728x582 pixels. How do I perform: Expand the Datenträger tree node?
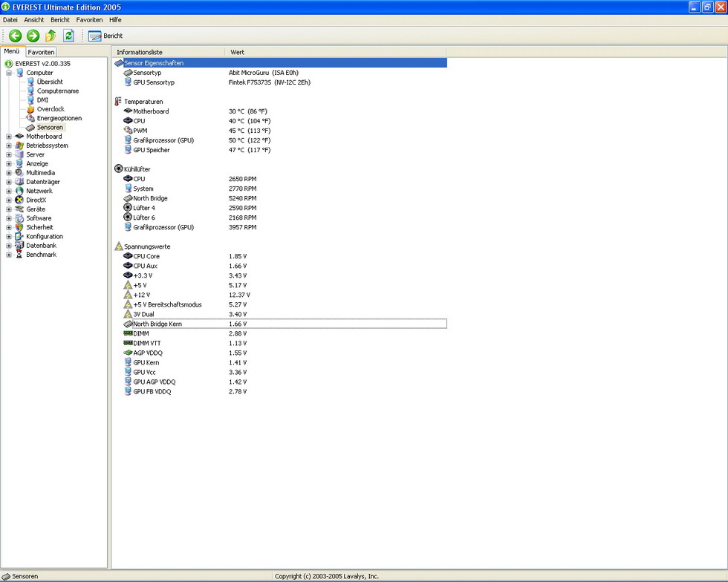coord(8,182)
